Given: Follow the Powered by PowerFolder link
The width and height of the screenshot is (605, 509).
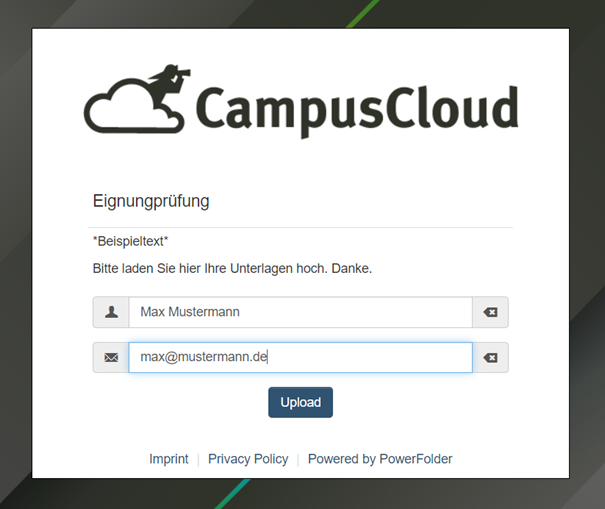Looking at the screenshot, I should (380, 459).
